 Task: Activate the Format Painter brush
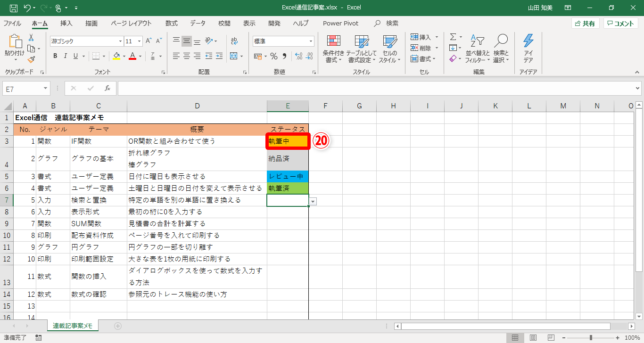point(31,59)
